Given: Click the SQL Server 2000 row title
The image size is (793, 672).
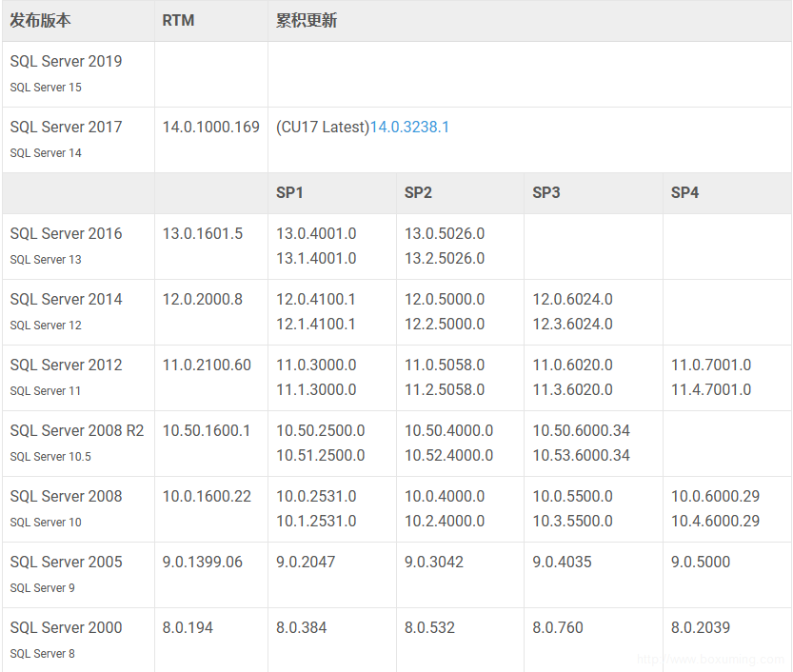Looking at the screenshot, I should click(x=67, y=628).
